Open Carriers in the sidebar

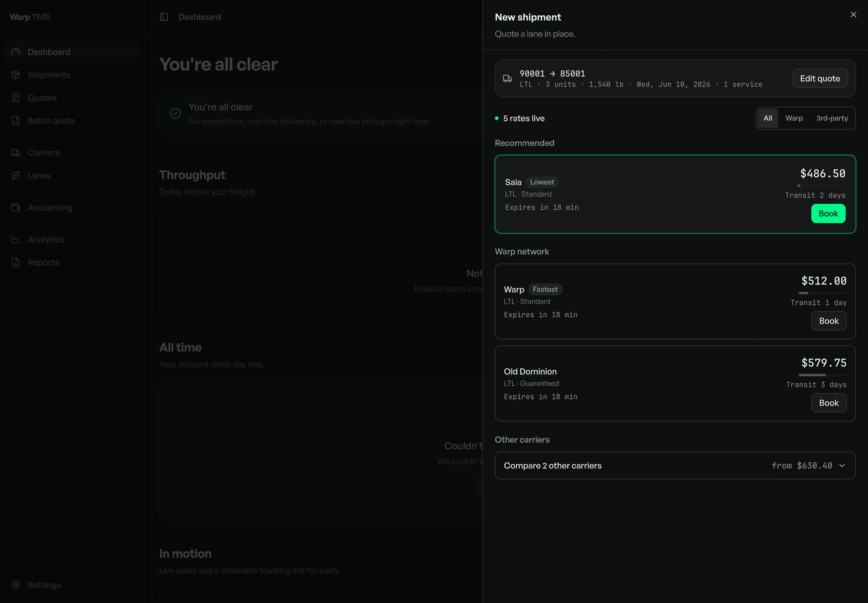[72, 153]
